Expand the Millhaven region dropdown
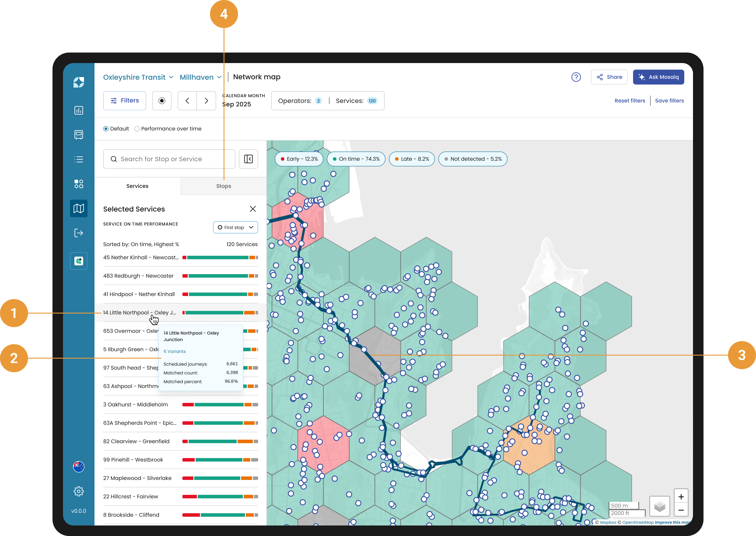The height and width of the screenshot is (536, 756). (x=200, y=77)
